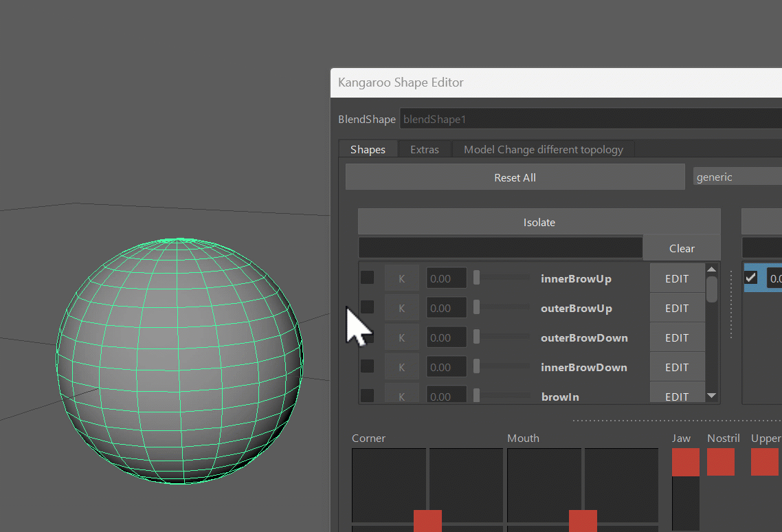Click the outerBrowUp value field
782x532 pixels.
pos(447,309)
